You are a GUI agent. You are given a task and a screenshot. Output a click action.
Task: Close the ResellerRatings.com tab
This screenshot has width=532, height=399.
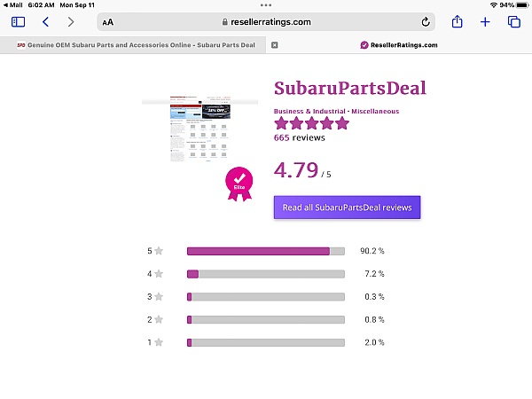[x=275, y=45]
